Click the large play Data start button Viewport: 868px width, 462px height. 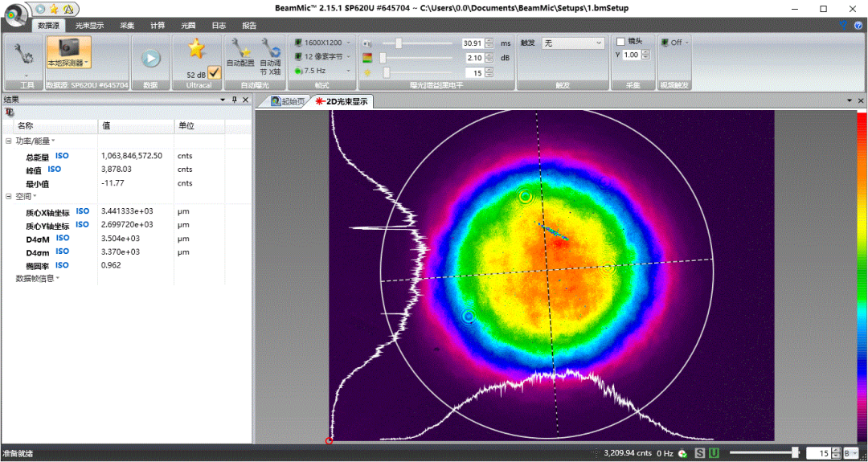151,59
